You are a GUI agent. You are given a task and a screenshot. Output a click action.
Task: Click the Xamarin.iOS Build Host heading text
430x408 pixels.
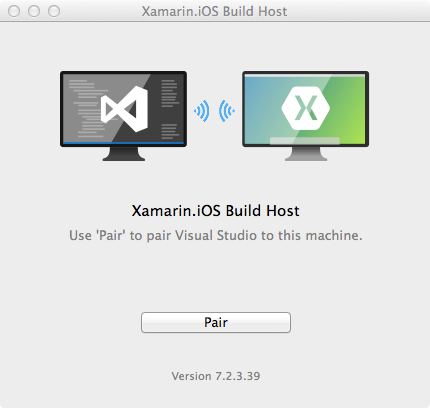(215, 211)
